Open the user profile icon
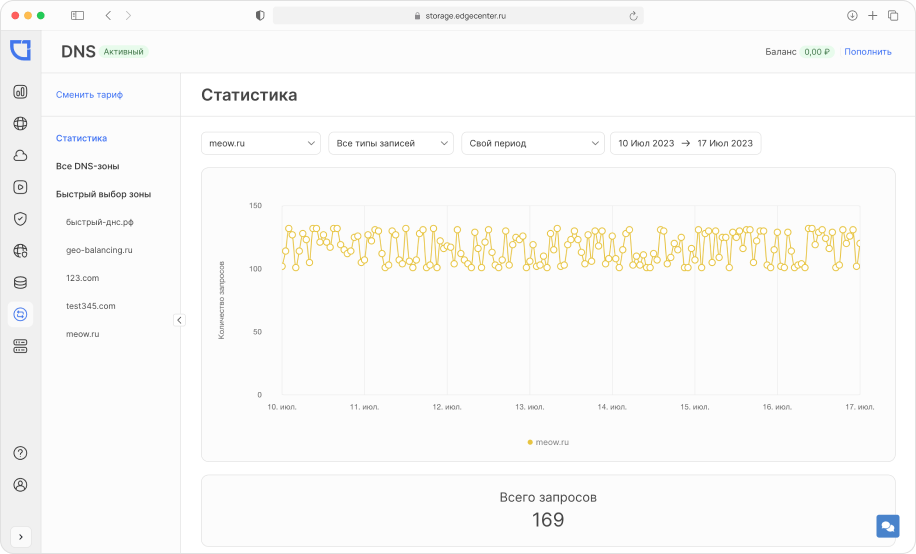The image size is (916, 554). 20,485
